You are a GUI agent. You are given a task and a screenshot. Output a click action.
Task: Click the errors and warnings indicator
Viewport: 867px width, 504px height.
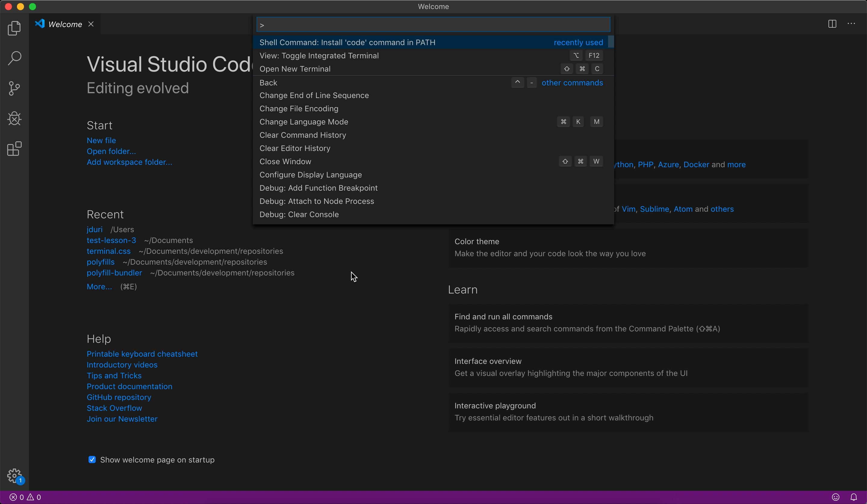pos(24,497)
